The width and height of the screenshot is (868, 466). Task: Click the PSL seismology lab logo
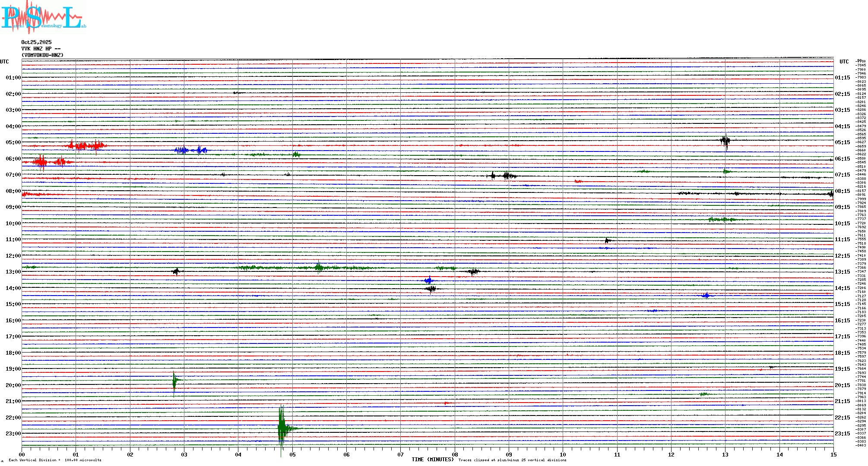click(43, 17)
